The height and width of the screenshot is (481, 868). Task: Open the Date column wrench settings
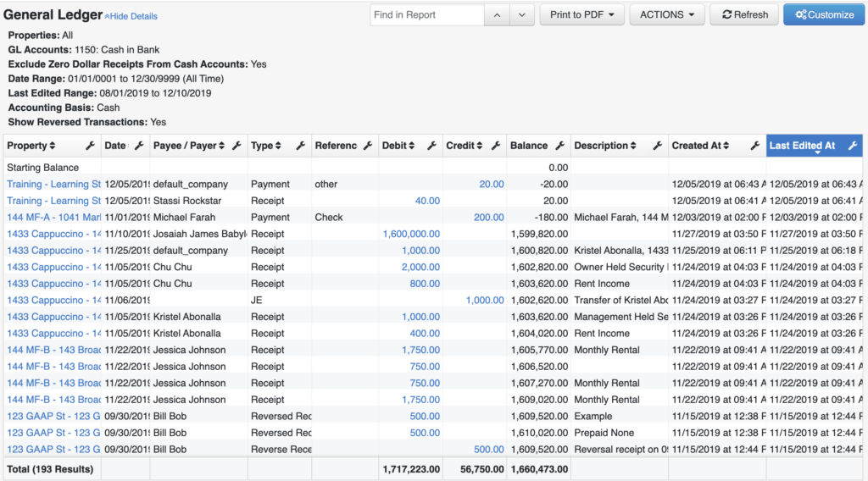click(x=139, y=146)
